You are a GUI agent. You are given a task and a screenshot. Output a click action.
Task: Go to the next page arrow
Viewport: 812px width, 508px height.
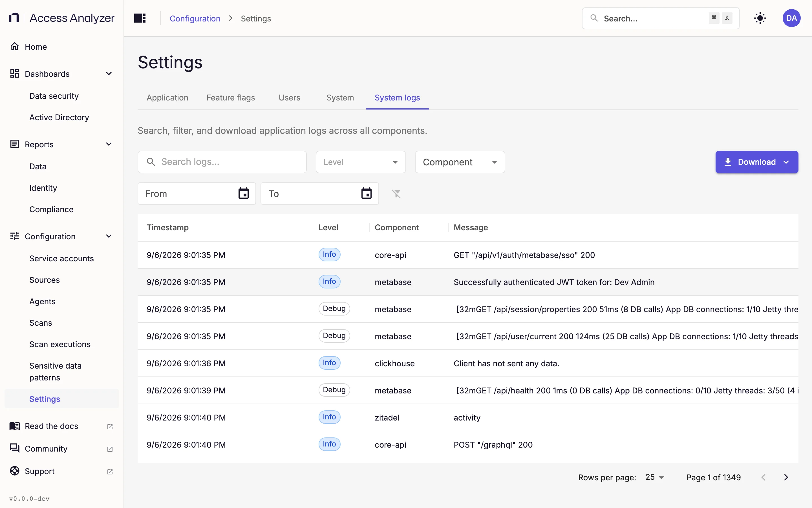click(786, 478)
